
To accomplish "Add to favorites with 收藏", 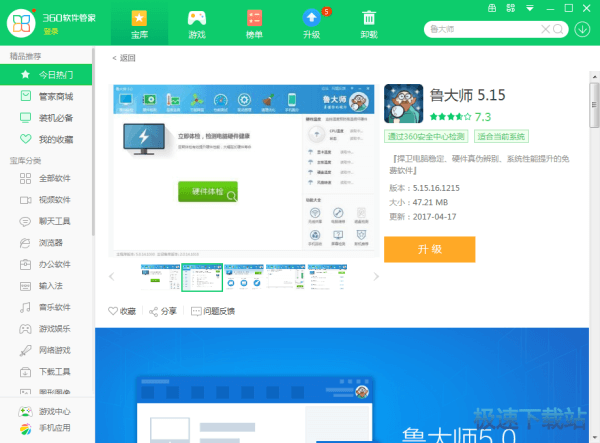I will (x=122, y=311).
